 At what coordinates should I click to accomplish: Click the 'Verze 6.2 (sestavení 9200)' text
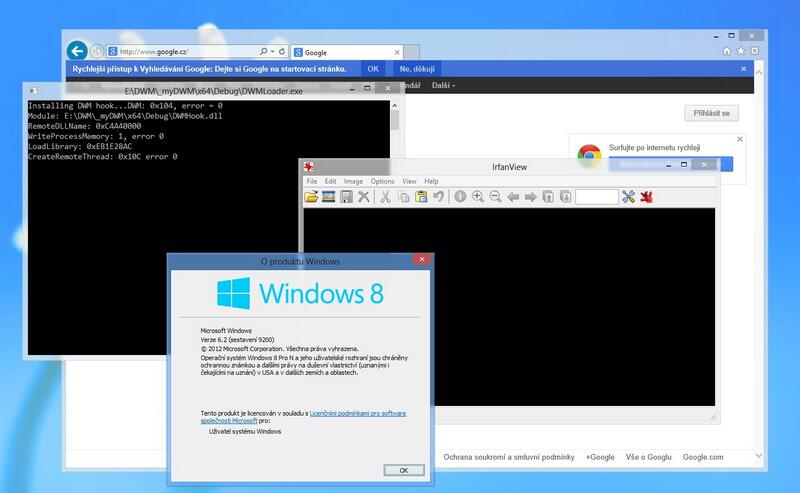pos(237,339)
